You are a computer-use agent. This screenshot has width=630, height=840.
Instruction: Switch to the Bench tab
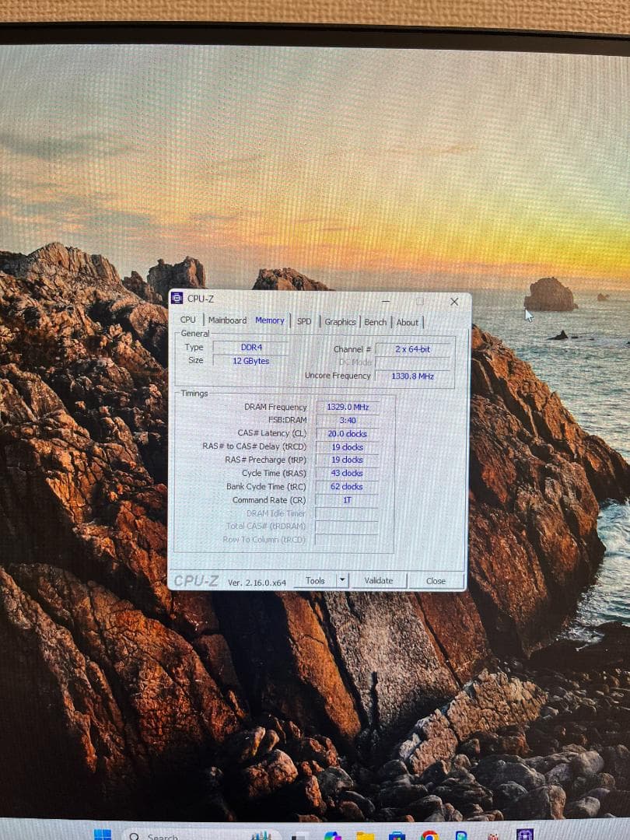tap(375, 321)
